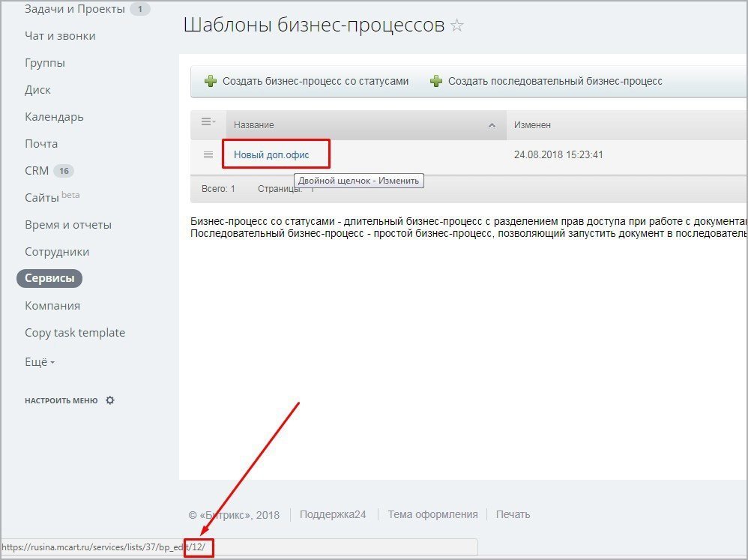Image resolution: width=748 pixels, height=560 pixels.
Task: Open CRM from the left menu
Action: point(37,171)
